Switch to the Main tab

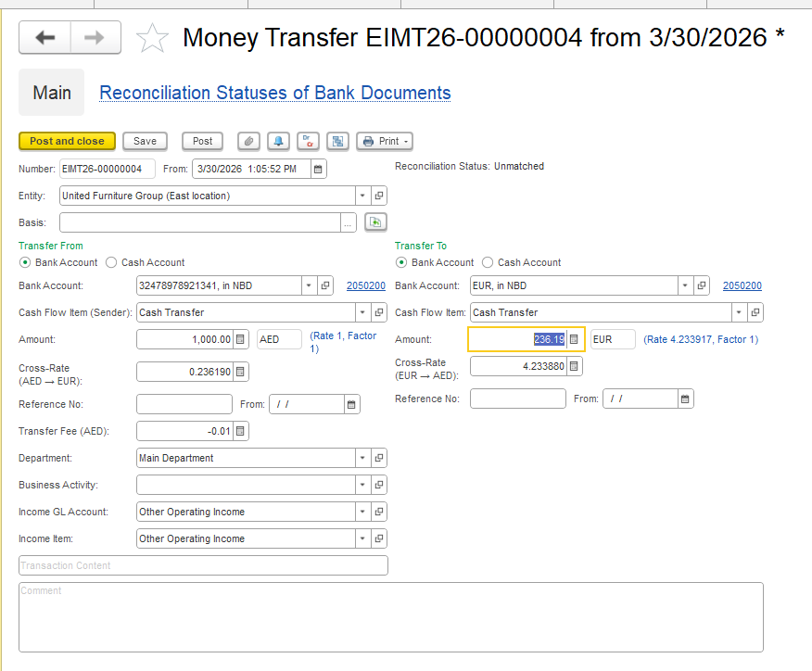coord(52,93)
